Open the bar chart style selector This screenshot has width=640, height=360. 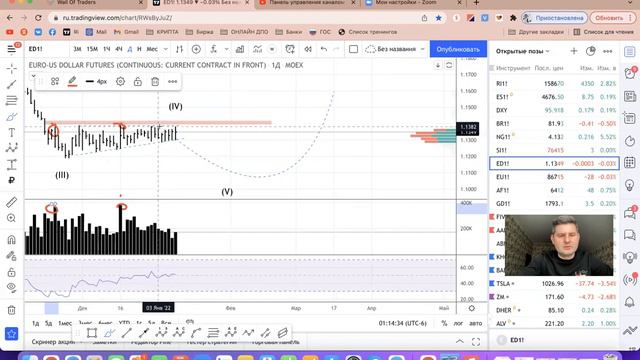pos(179,49)
